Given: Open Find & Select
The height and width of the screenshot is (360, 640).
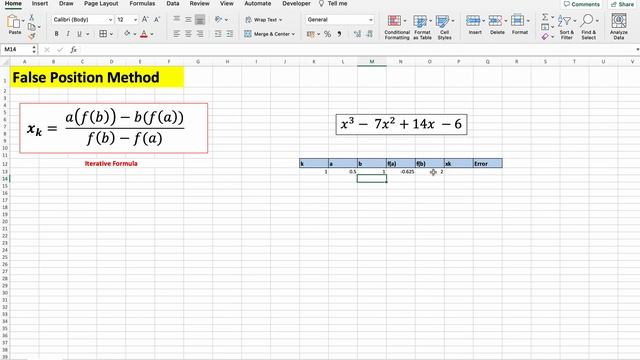Looking at the screenshot, I should pos(589,27).
